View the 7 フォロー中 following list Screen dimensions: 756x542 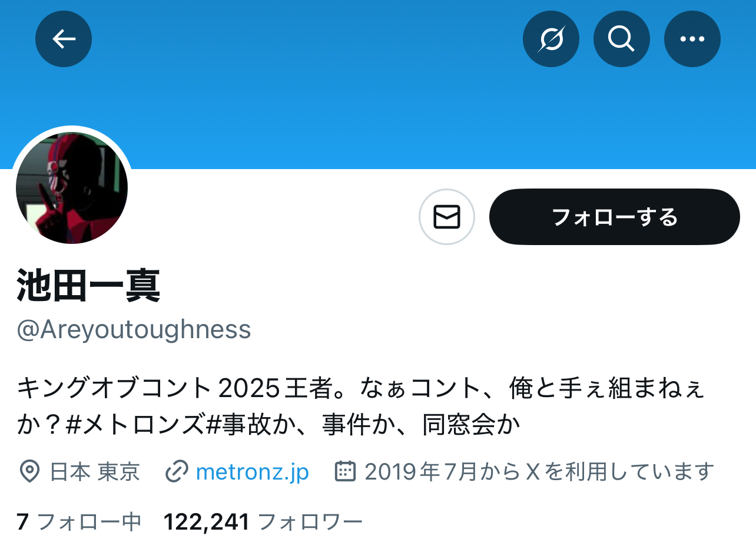pos(79,521)
